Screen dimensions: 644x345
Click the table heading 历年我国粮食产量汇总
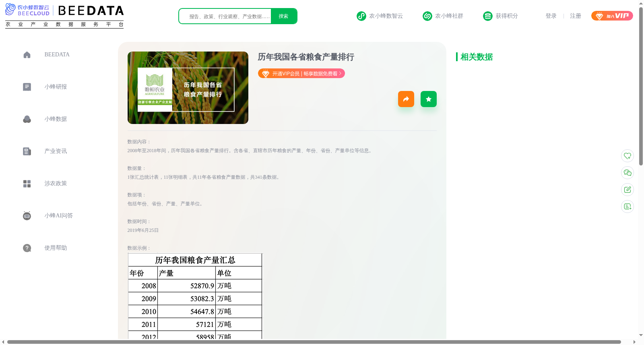point(195,260)
